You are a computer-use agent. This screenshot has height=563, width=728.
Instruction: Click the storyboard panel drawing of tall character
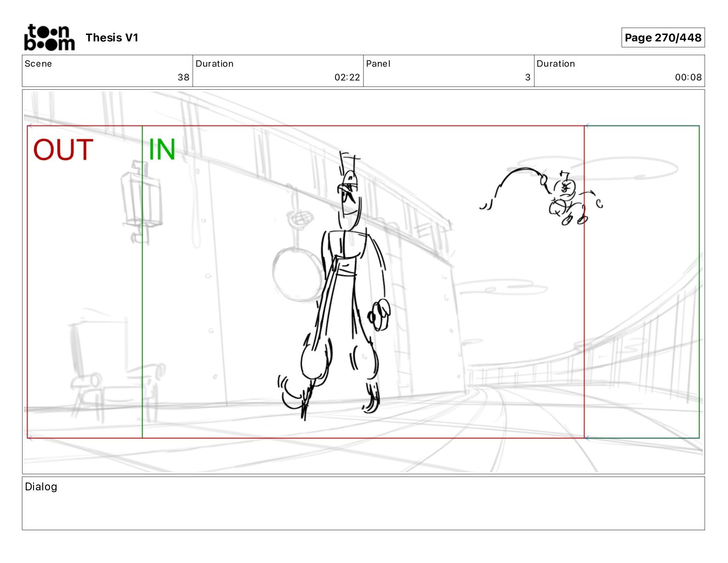[x=336, y=285]
